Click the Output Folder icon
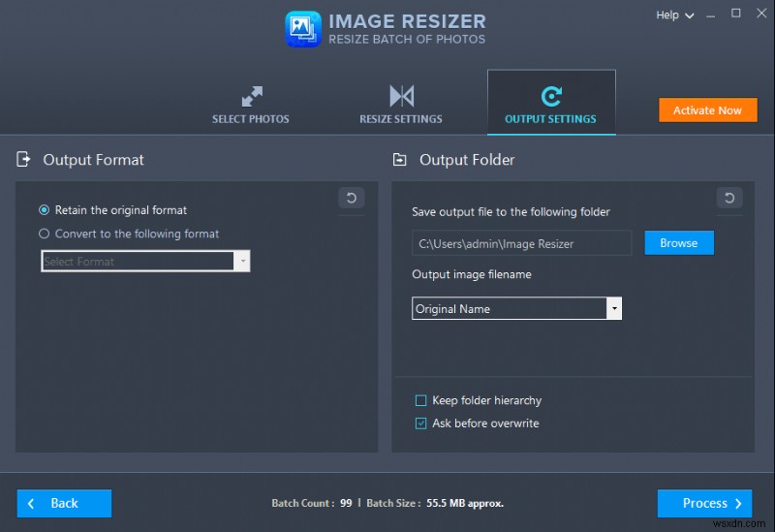Screen dimensions: 775x532 coord(399,159)
